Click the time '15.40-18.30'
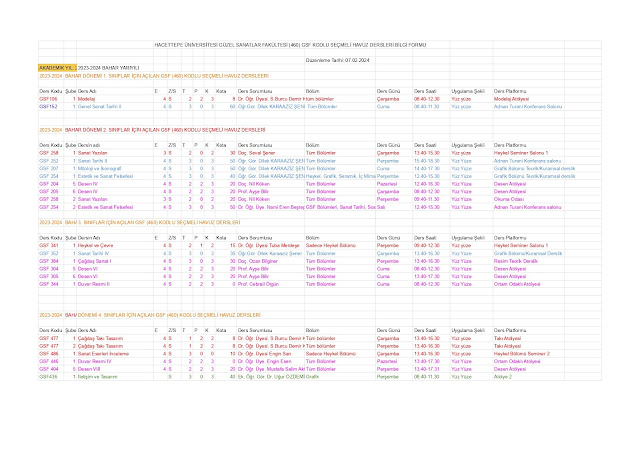Image resolution: width=640 pixels, height=452 pixels. [427, 161]
